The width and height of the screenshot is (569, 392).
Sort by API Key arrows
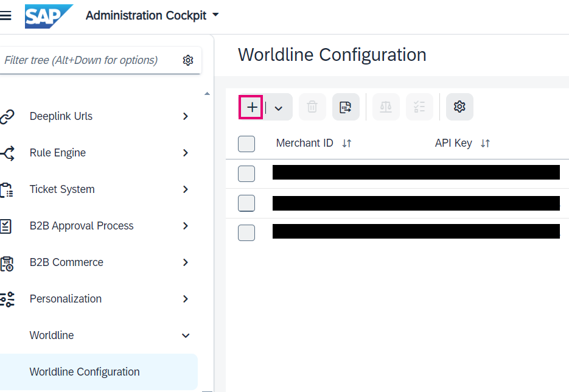coord(485,144)
